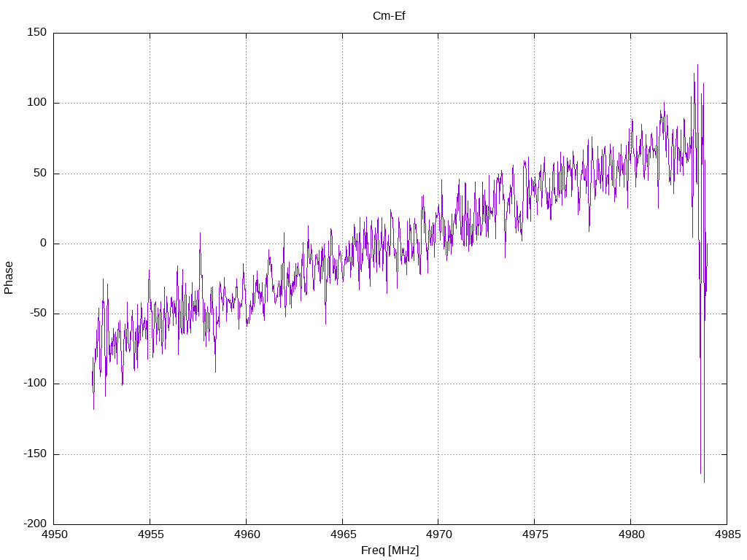
Task: Click the 100 y-axis tick label
Action: pyautogui.click(x=37, y=102)
